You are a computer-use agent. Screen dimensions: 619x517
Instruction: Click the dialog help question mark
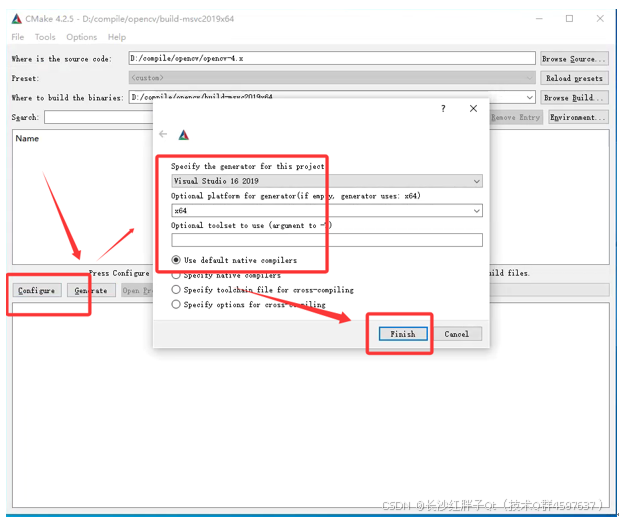tap(443, 109)
